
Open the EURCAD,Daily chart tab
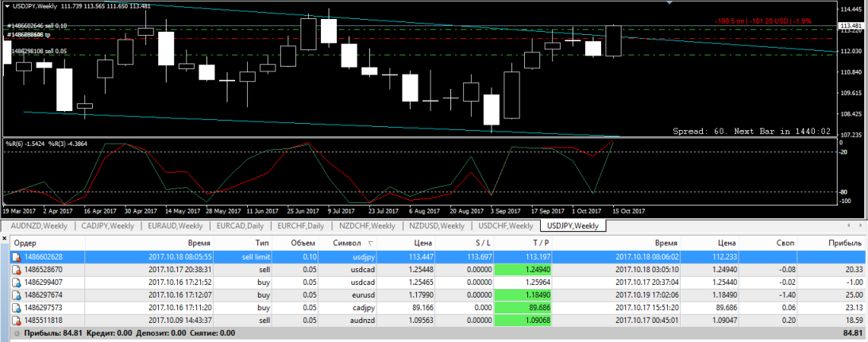pos(241,226)
